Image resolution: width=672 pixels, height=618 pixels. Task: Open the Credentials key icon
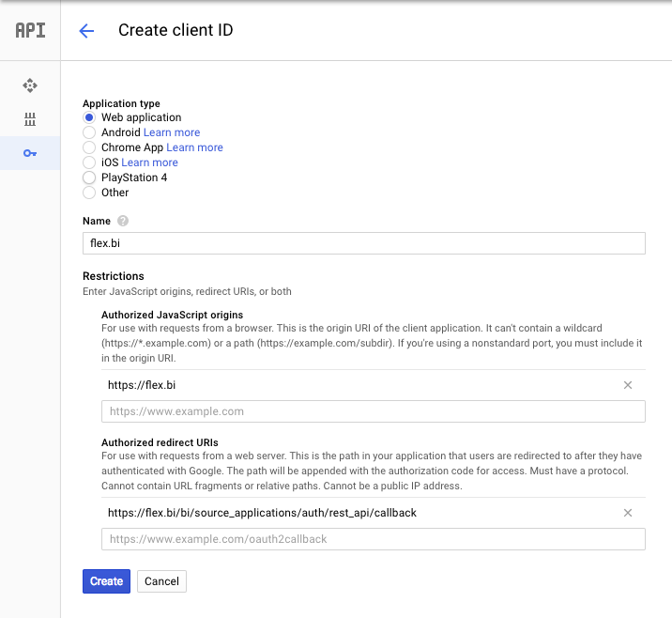click(x=30, y=153)
